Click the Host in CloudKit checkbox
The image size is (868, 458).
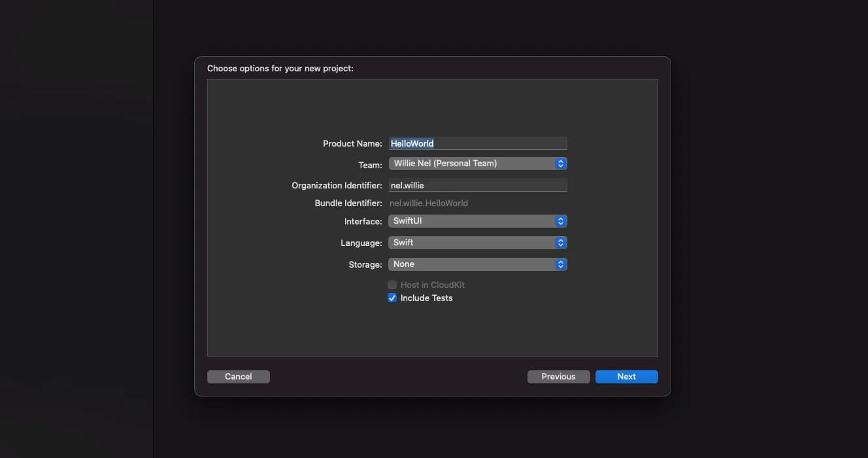(392, 285)
